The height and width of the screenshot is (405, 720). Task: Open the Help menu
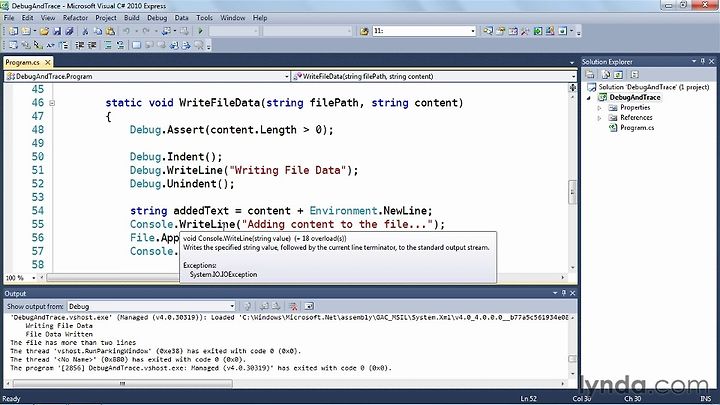point(260,17)
